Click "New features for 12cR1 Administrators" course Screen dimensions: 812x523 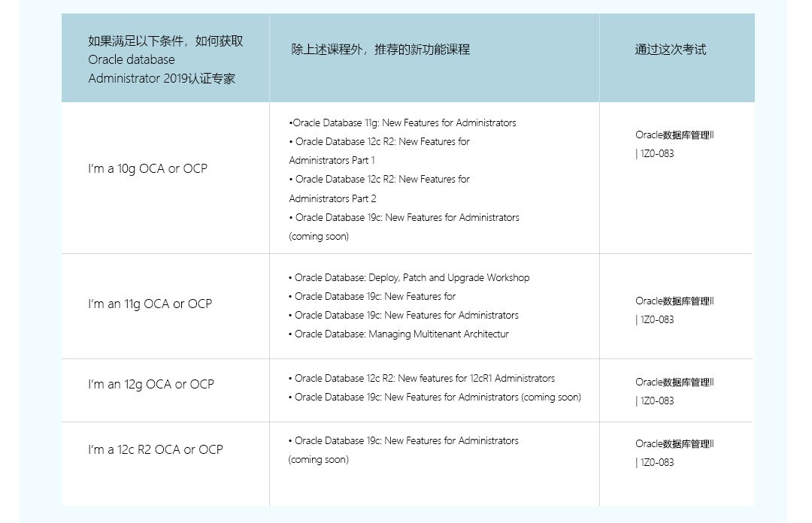[422, 379]
